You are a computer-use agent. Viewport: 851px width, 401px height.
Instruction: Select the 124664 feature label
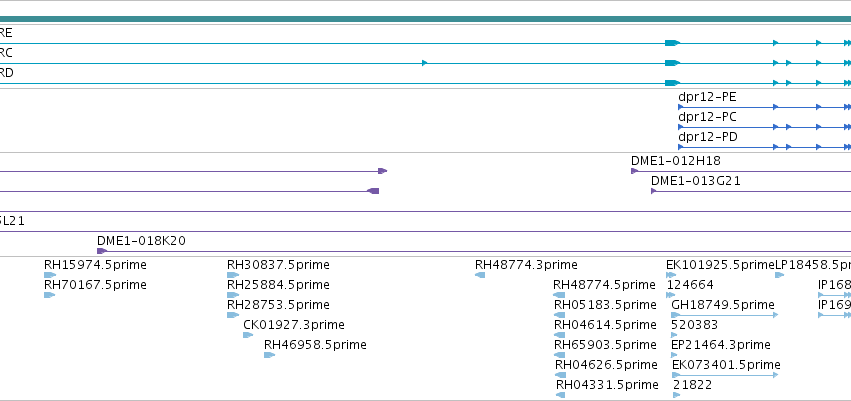tap(690, 285)
